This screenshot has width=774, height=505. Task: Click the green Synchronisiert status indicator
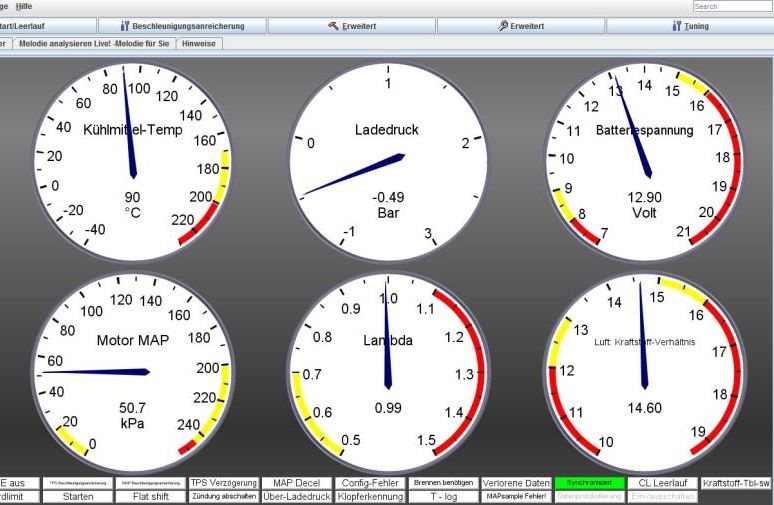pyautogui.click(x=589, y=483)
